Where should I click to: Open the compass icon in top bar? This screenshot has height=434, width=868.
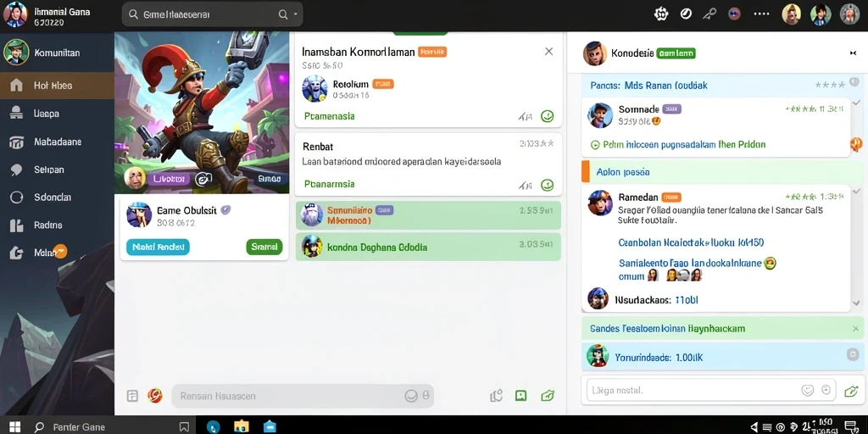(x=686, y=14)
